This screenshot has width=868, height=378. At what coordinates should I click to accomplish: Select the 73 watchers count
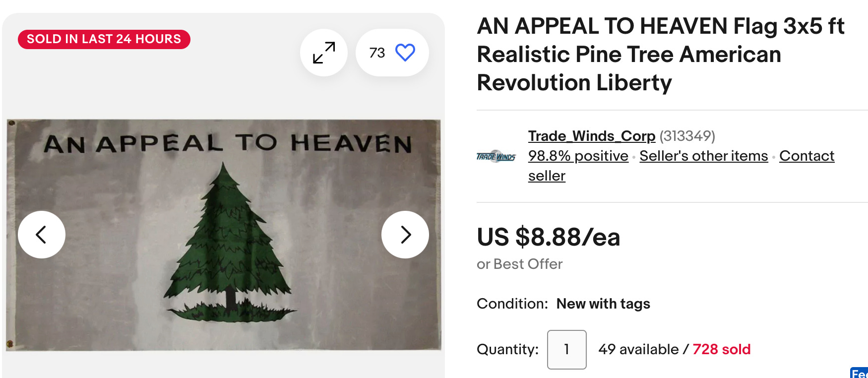click(x=377, y=53)
